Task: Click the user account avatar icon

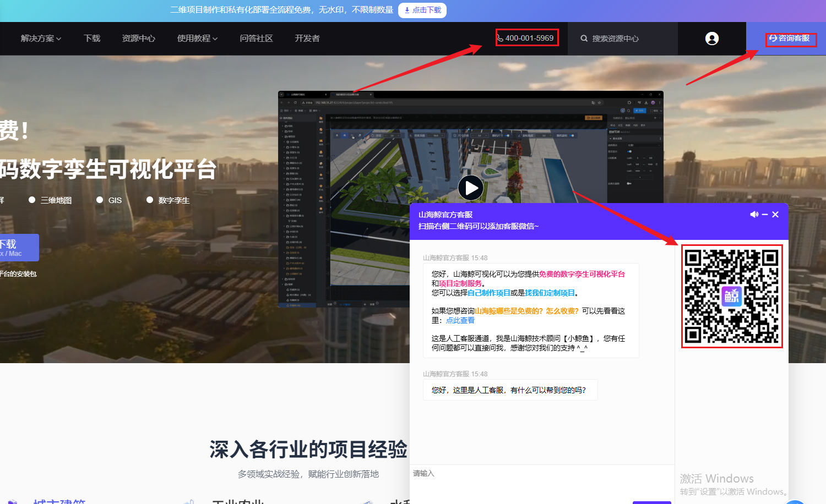Action: (x=711, y=39)
